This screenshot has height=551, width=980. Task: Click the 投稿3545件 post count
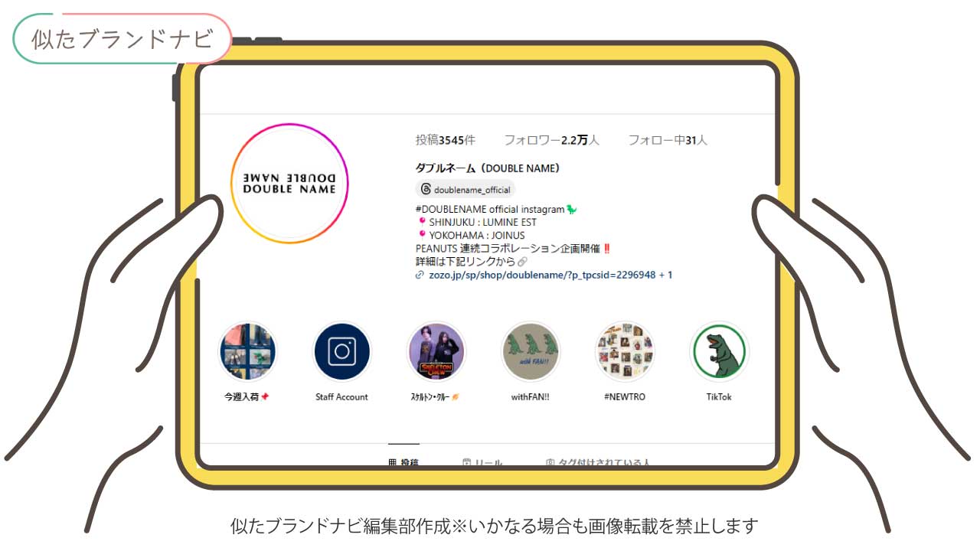coord(446,140)
